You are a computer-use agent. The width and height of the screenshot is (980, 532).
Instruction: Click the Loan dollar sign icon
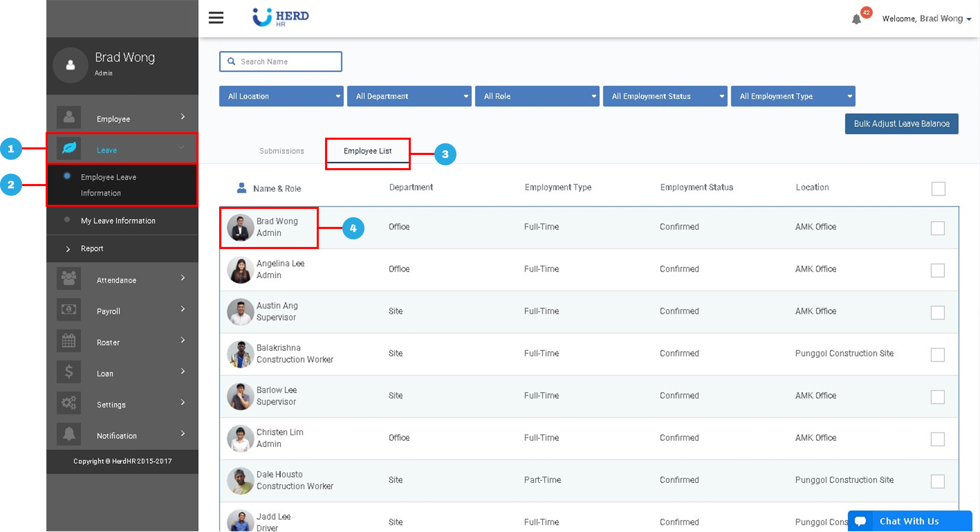69,372
